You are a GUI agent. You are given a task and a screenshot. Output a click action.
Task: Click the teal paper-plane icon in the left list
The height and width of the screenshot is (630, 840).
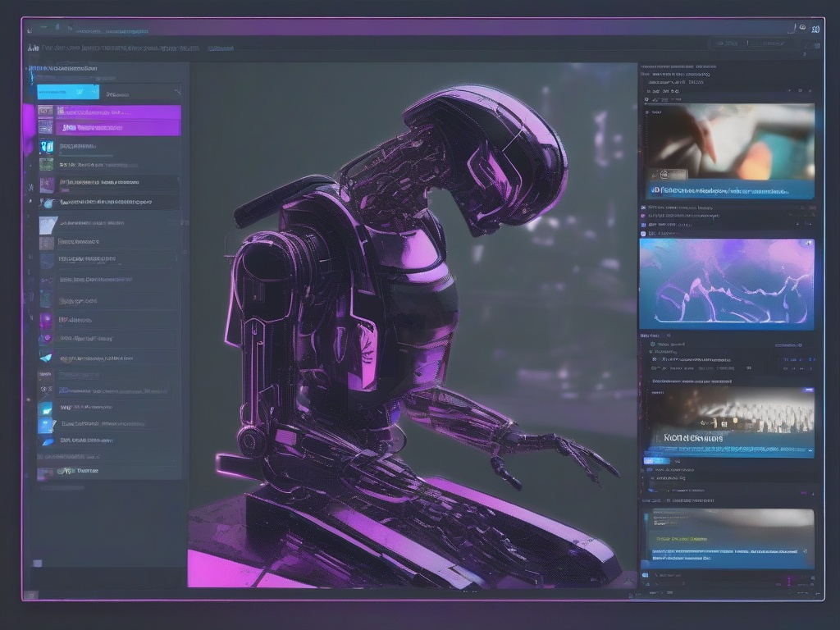46,358
